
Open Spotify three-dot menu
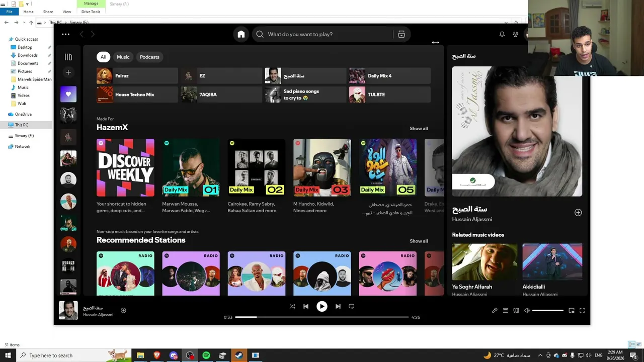pyautogui.click(x=65, y=34)
